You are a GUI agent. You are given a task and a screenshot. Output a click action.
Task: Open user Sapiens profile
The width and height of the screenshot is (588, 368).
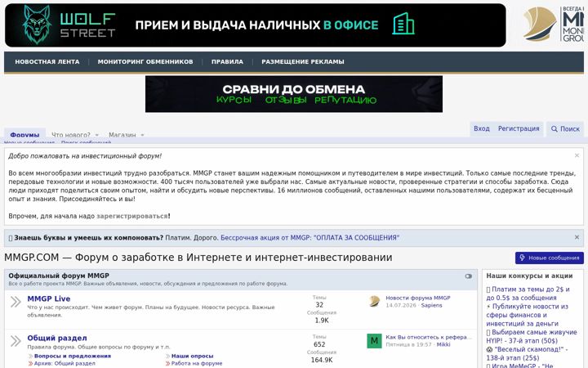point(432,305)
